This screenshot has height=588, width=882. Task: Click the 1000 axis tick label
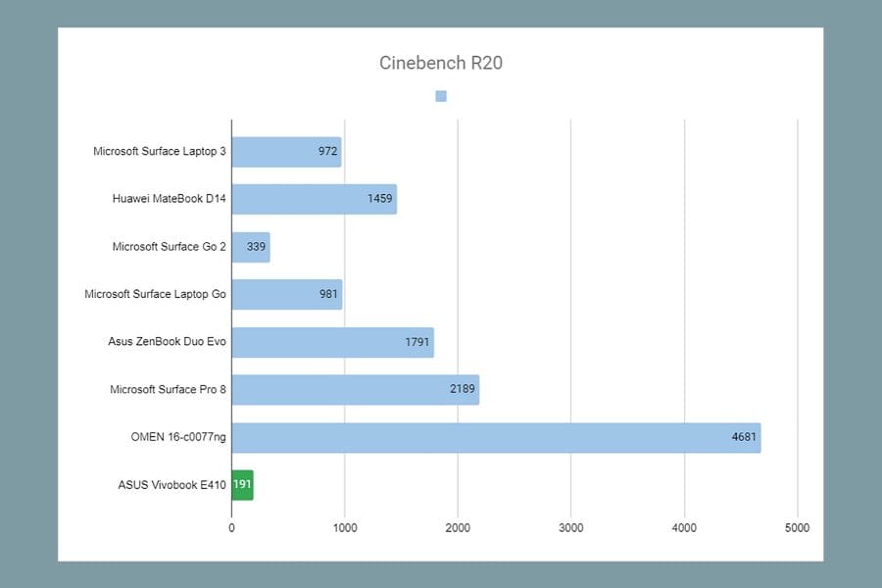pyautogui.click(x=345, y=528)
